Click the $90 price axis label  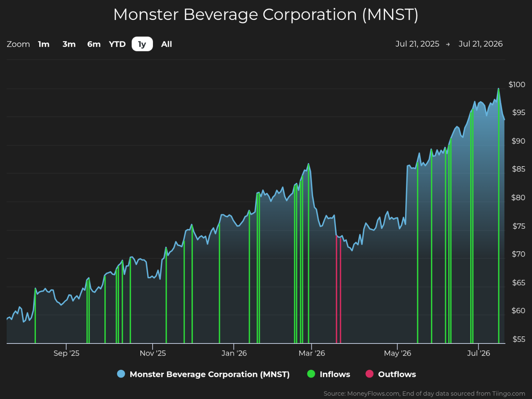point(518,141)
